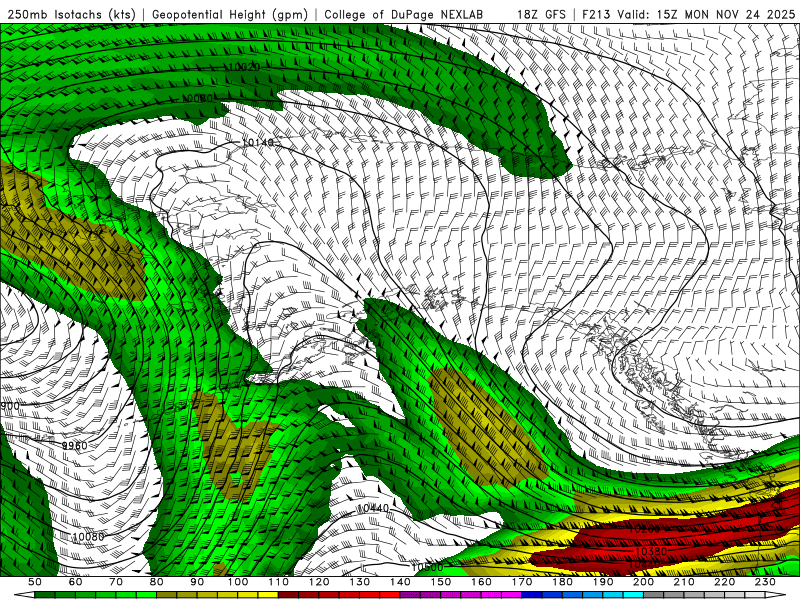This screenshot has width=800, height=600.
Task: Click the 190 knot label on the color scale
Action: 604,582
